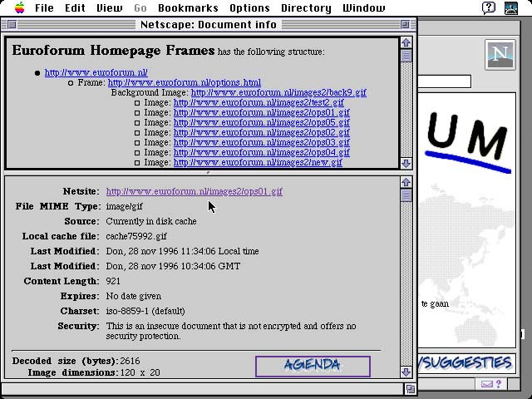Open the options.html frame link

pyautogui.click(x=185, y=82)
